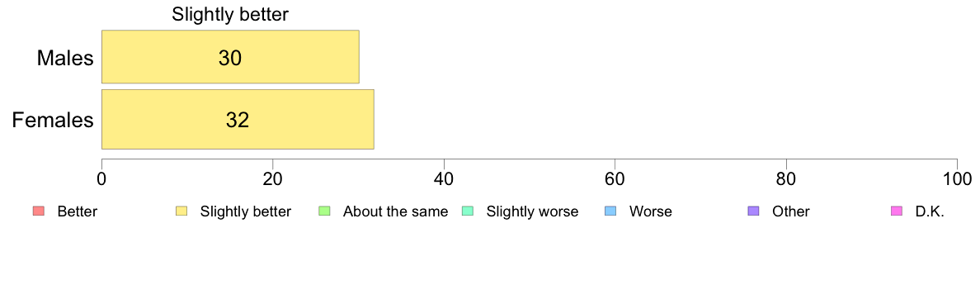
Task: Click the Females axis label
Action: click(x=53, y=120)
